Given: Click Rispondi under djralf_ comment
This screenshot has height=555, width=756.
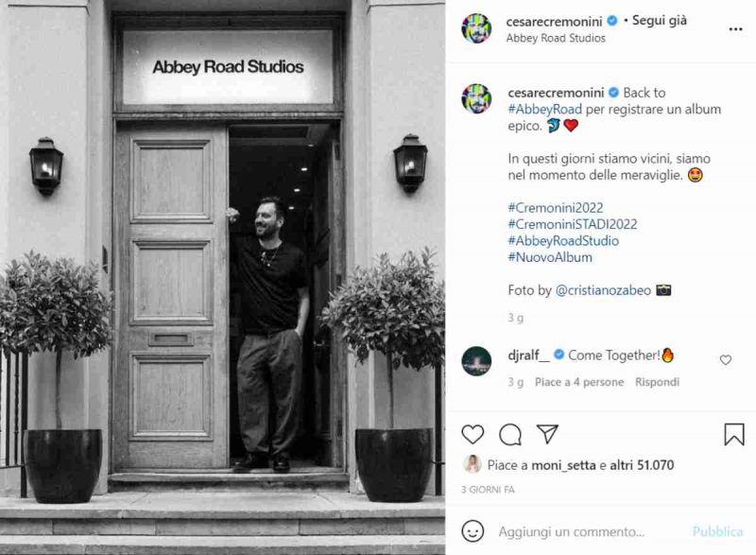Looking at the screenshot, I should pos(657,382).
